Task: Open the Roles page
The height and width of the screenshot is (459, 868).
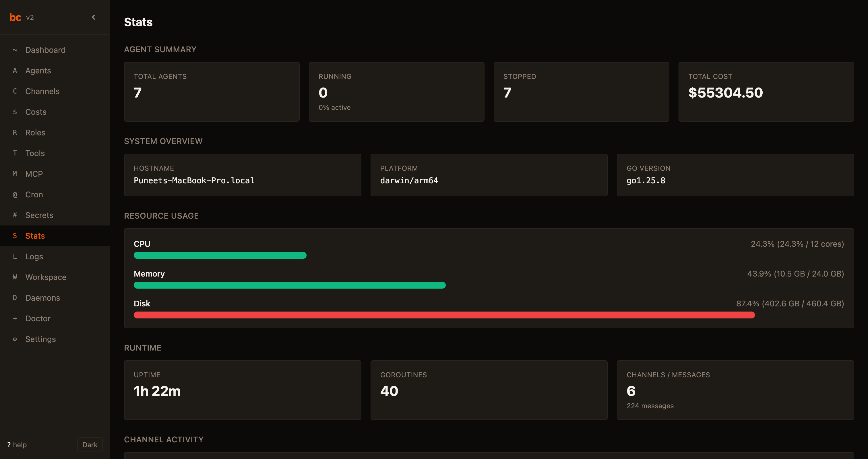Action: (55, 132)
